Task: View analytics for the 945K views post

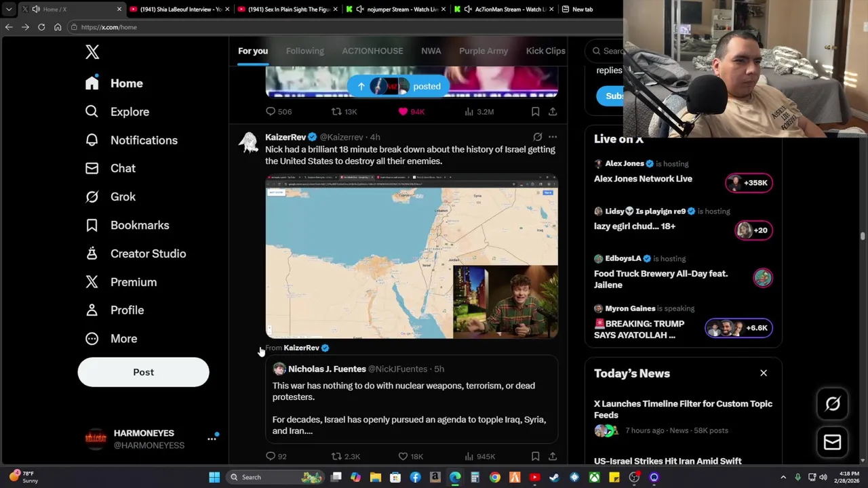Action: tap(479, 457)
